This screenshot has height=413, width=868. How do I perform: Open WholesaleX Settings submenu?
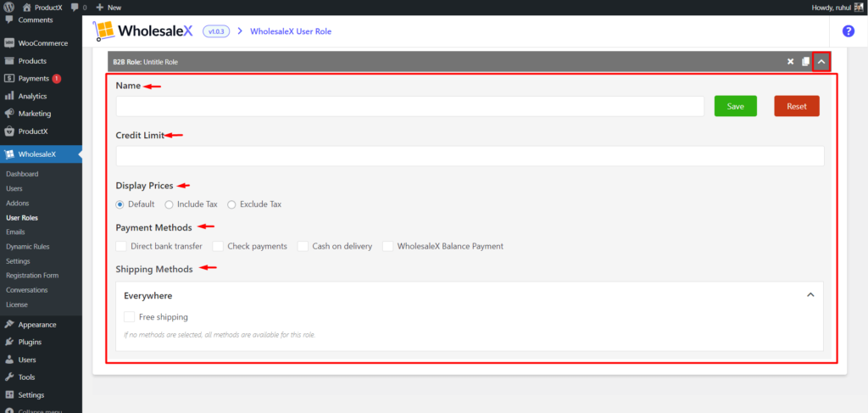(x=19, y=260)
